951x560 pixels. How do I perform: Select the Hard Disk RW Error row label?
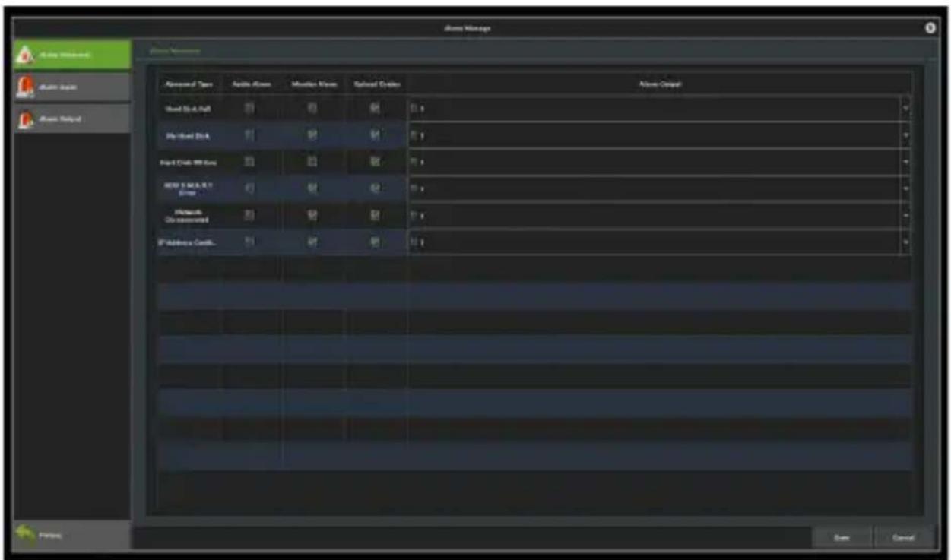[x=189, y=163]
